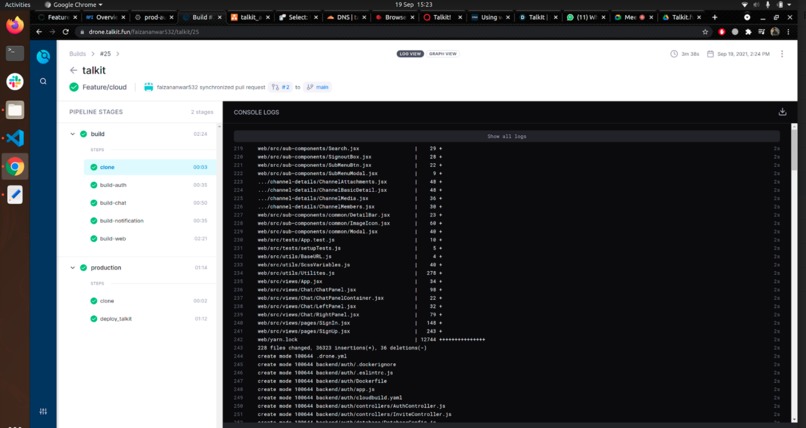Click the address bar URL
The image size is (806, 428).
(143, 32)
